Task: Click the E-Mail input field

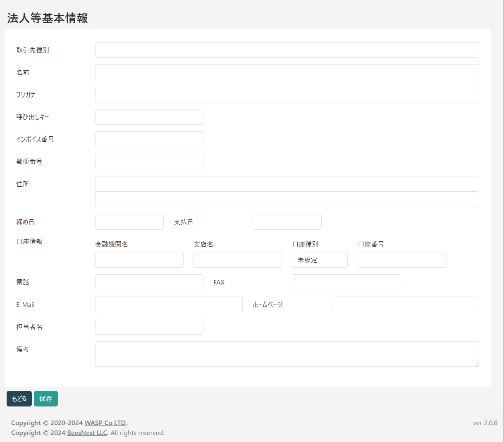Action: coord(169,304)
